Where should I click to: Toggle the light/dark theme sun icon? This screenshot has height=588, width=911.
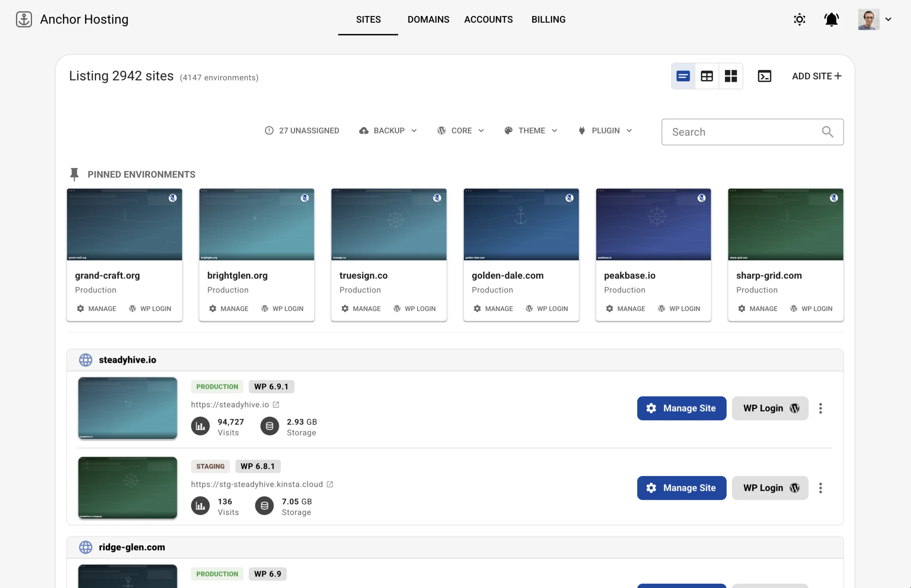(799, 19)
